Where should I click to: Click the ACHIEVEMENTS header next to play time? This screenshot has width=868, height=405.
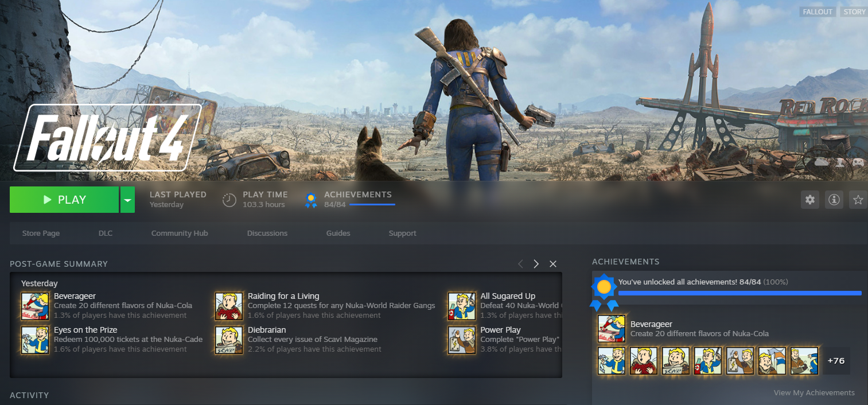pos(358,194)
